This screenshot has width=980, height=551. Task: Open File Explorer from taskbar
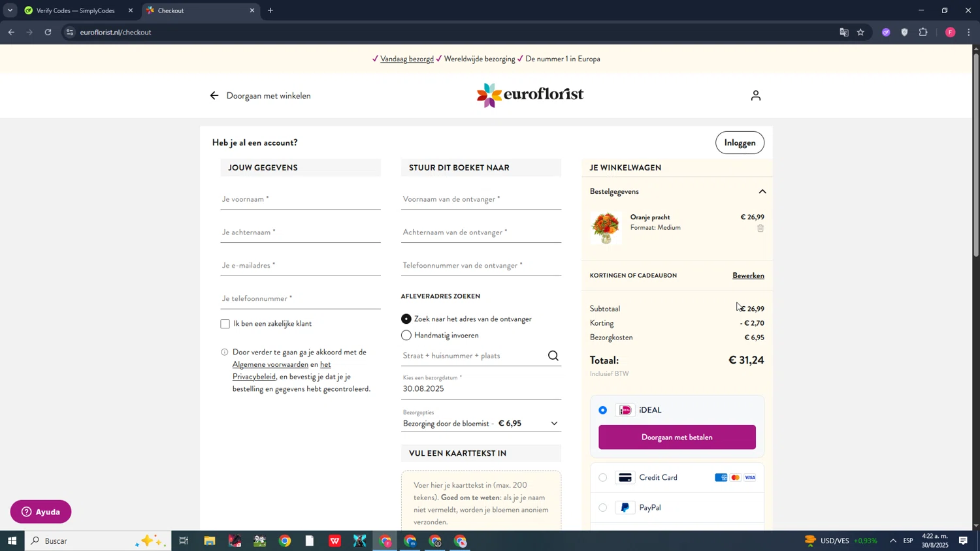[210, 541]
